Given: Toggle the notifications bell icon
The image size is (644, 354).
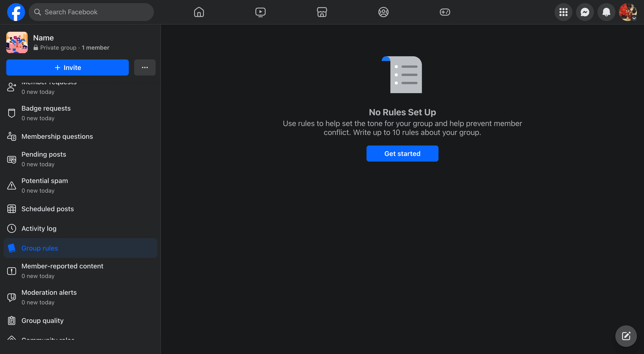Looking at the screenshot, I should (x=606, y=12).
